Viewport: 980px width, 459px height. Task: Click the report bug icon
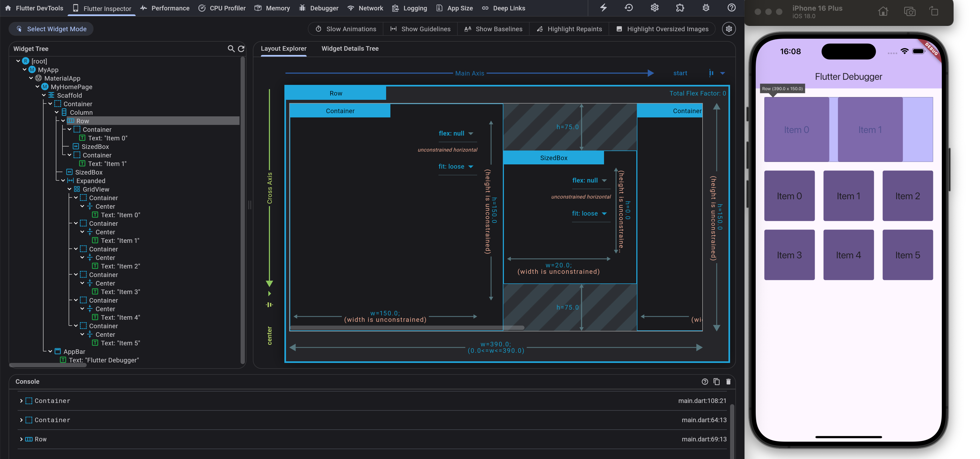click(x=706, y=8)
